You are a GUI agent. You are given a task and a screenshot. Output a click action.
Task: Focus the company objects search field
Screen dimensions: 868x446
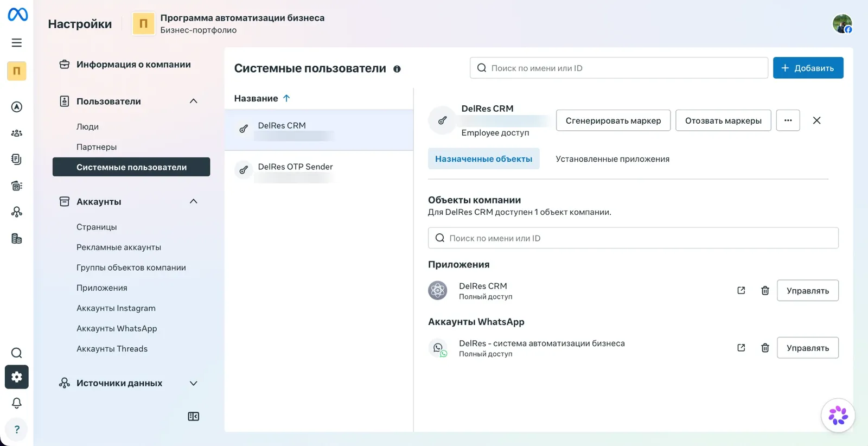(633, 238)
